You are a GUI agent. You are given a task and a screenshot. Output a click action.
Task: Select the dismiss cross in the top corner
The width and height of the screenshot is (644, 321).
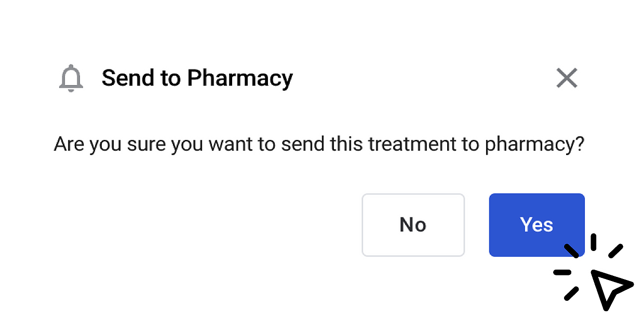click(567, 78)
